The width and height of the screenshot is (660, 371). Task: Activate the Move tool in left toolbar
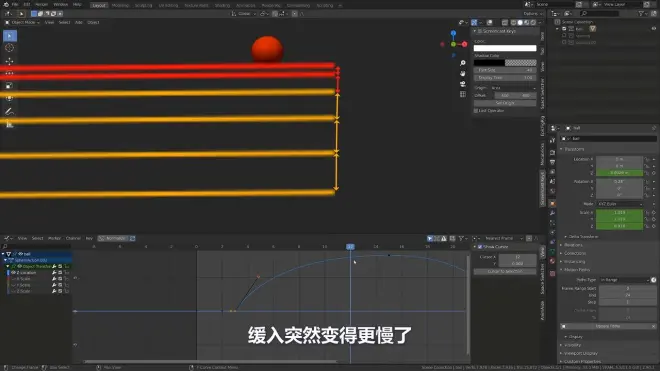[x=9, y=61]
